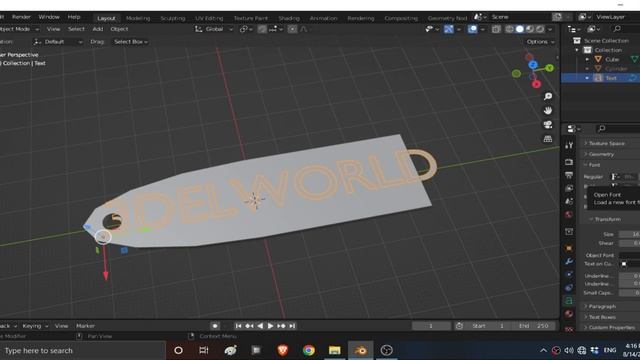
Task: Select solid viewport shading
Action: click(520, 29)
